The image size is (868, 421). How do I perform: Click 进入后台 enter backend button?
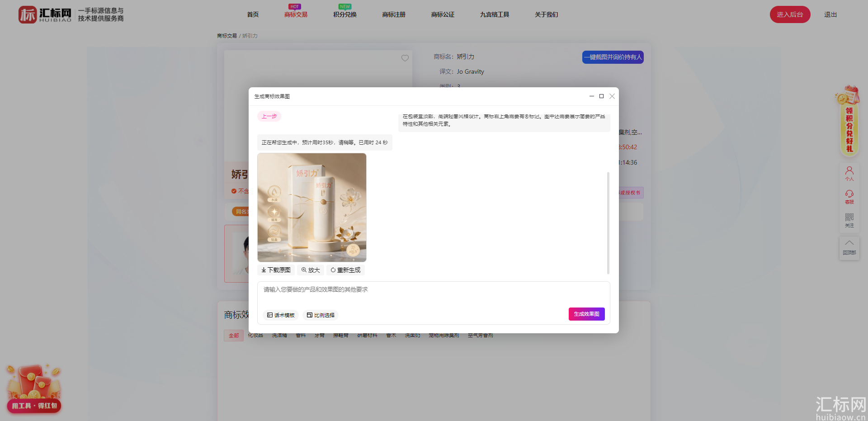pyautogui.click(x=790, y=14)
